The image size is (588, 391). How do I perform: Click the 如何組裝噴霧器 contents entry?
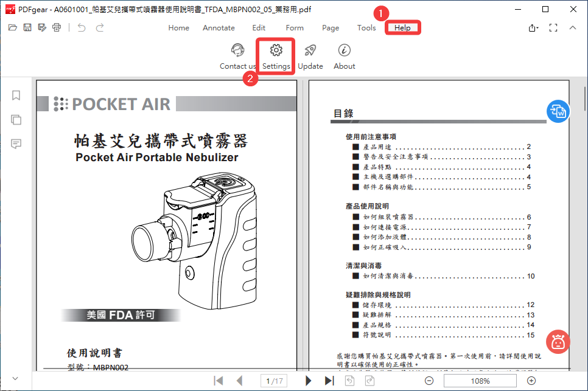pyautogui.click(x=442, y=217)
